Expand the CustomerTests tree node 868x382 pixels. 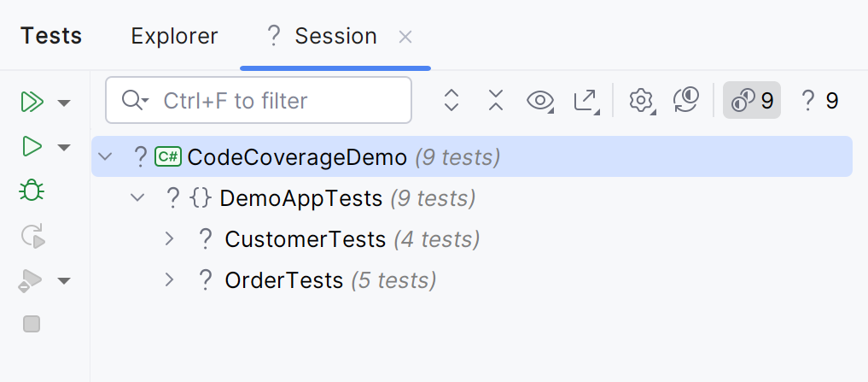(169, 239)
